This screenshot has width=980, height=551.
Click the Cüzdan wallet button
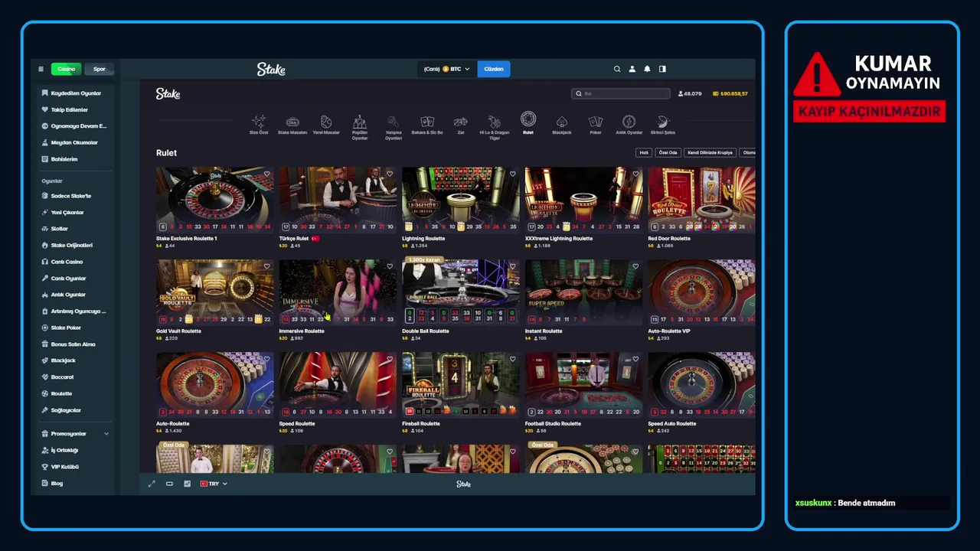(x=494, y=69)
